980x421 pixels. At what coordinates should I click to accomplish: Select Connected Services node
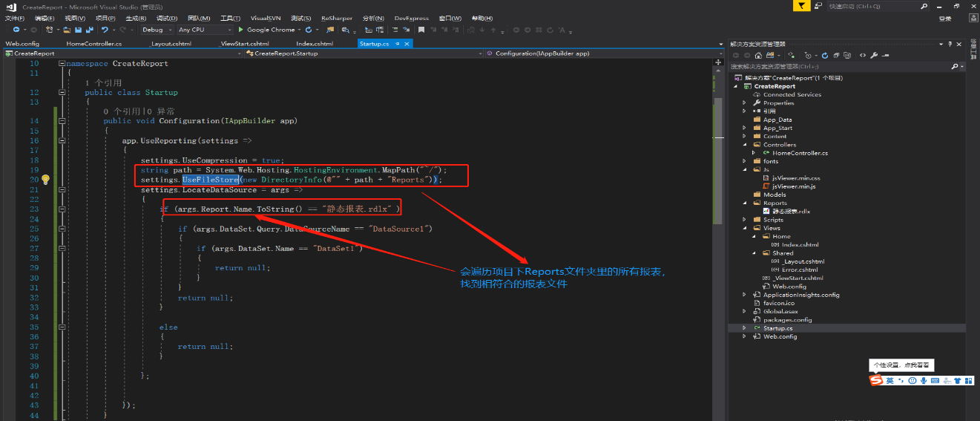click(792, 95)
